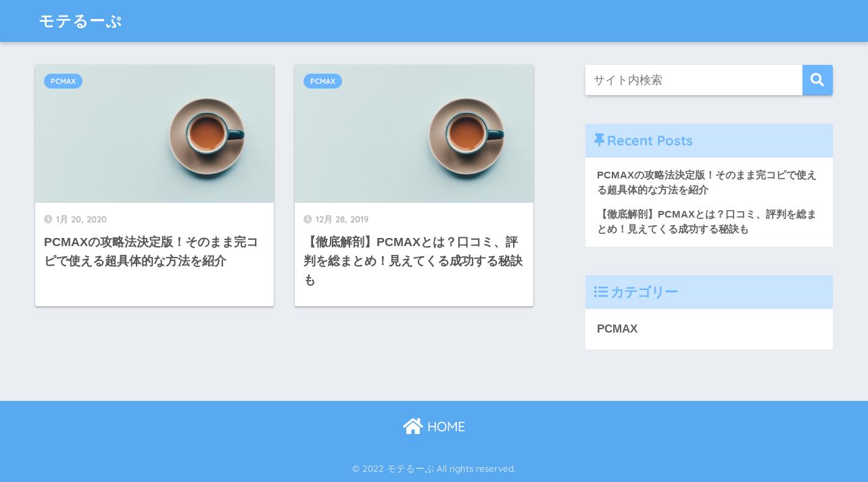The height and width of the screenshot is (482, 868).
Task: Click the home icon in footer
Action: 412,426
